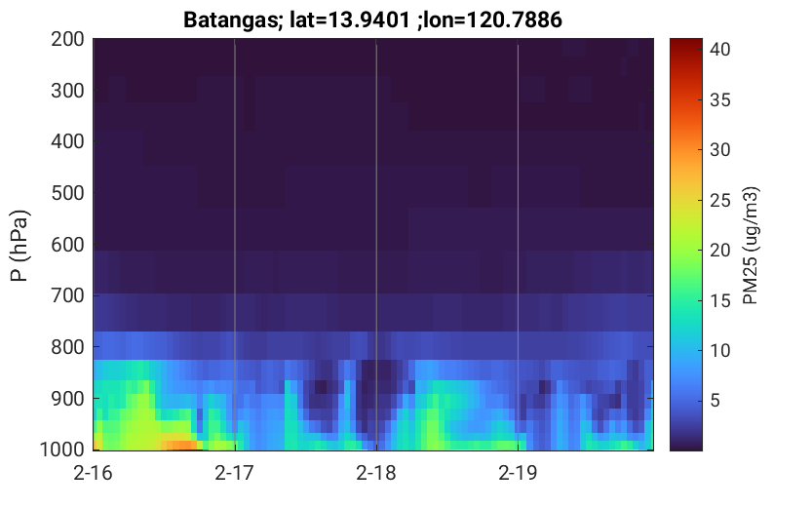Click the x-axis tick label '2-16'
The height and width of the screenshot is (508, 812).
(x=93, y=473)
